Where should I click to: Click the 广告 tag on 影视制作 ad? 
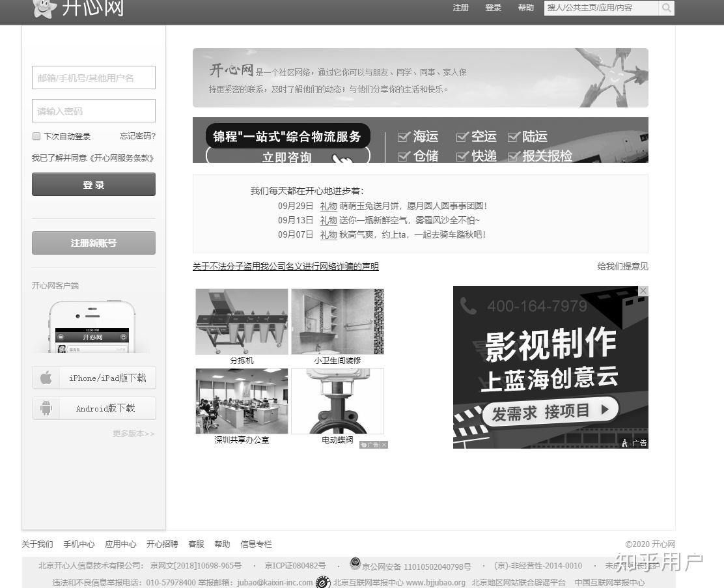[x=635, y=443]
